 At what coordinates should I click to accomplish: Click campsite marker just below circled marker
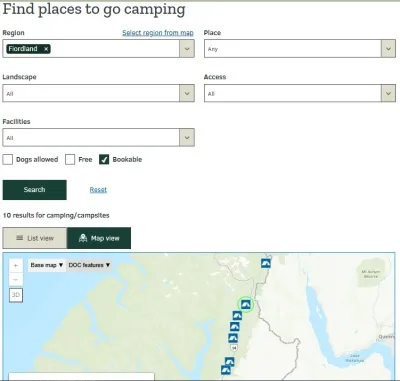(237, 315)
